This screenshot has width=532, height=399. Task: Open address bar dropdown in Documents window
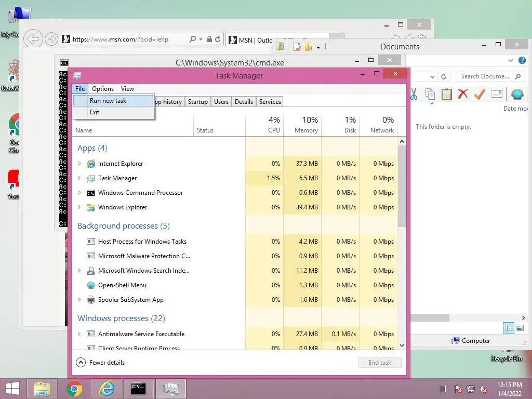[432, 77]
